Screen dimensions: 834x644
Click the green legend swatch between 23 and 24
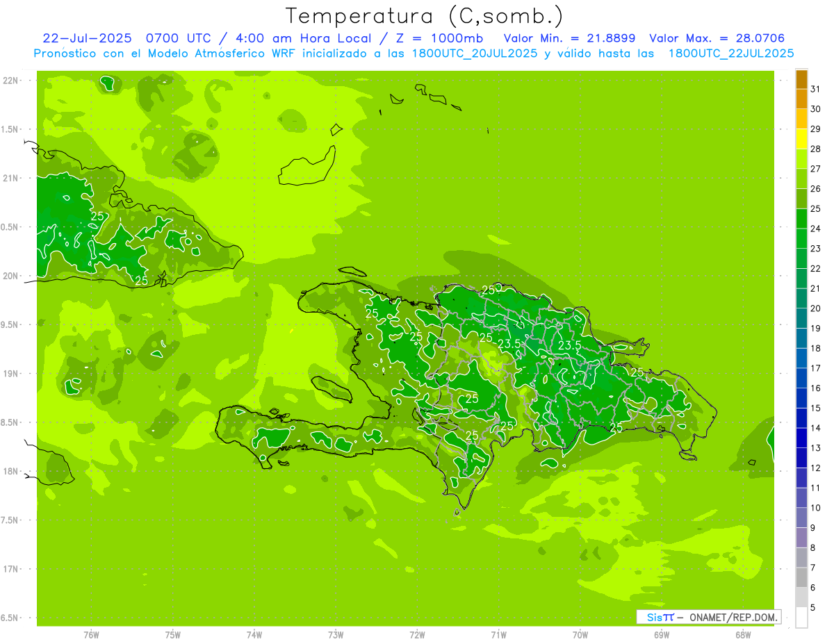click(x=801, y=239)
